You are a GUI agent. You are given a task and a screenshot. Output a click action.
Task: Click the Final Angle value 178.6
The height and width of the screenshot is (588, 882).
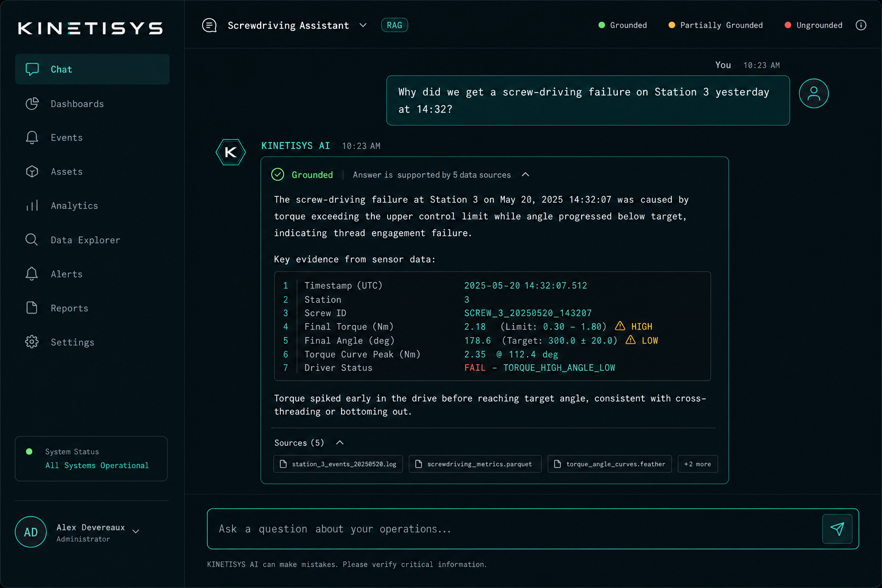coord(478,340)
